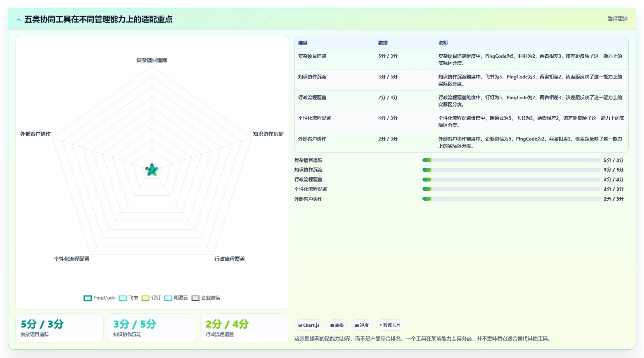
Task: Select the 外部客户协作 table row name
Action: (312, 139)
